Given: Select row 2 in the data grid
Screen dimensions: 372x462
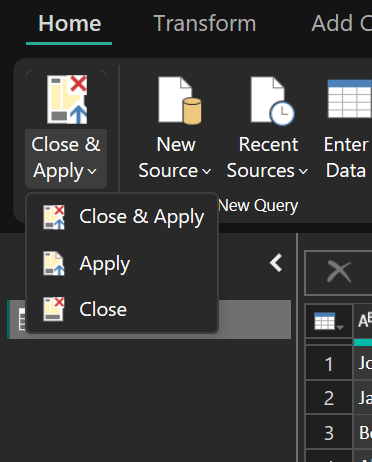Looking at the screenshot, I should (329, 398).
